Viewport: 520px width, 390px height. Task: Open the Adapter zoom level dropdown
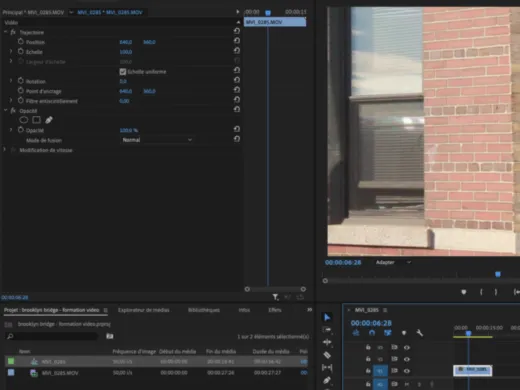click(393, 262)
